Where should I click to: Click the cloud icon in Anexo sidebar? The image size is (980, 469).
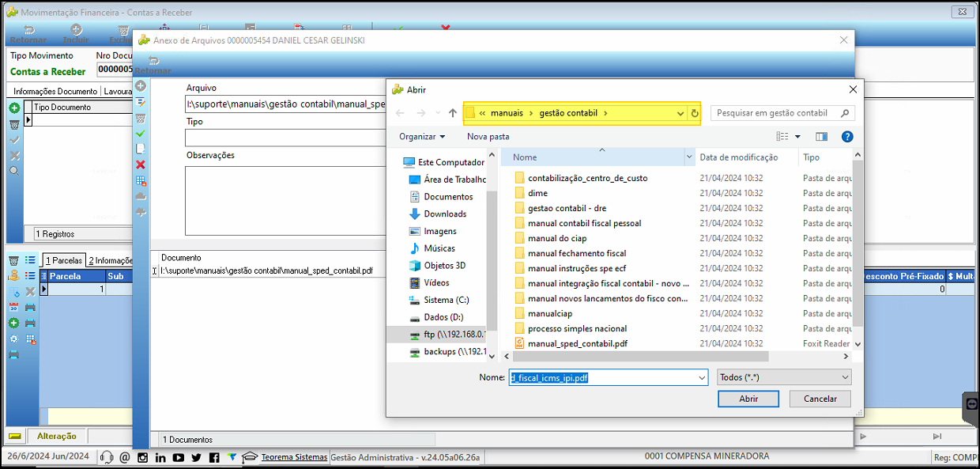tap(141, 195)
